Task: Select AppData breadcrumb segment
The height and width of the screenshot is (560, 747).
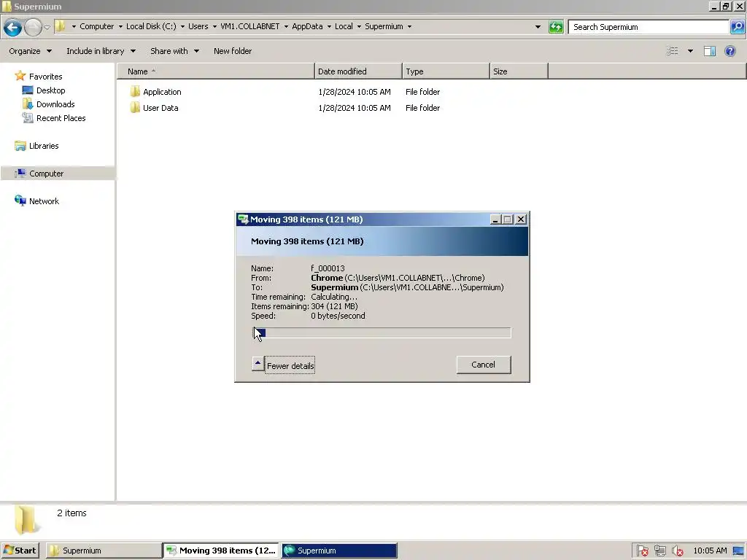Action: point(307,26)
